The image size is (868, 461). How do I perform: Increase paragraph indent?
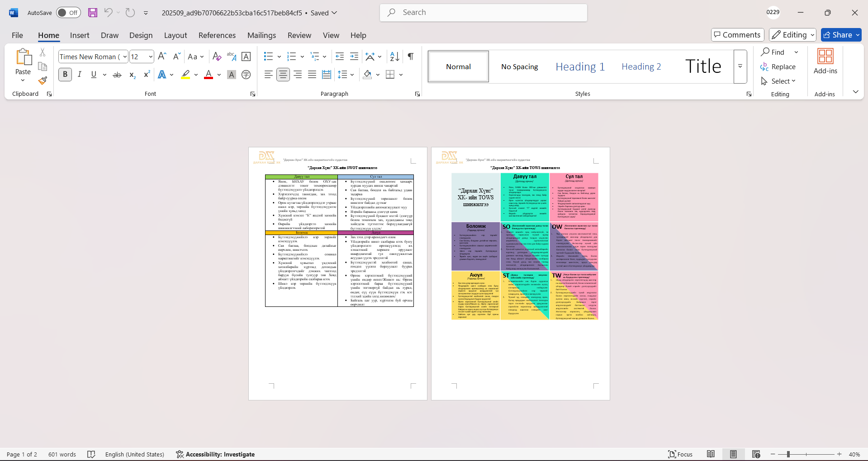[x=354, y=56]
